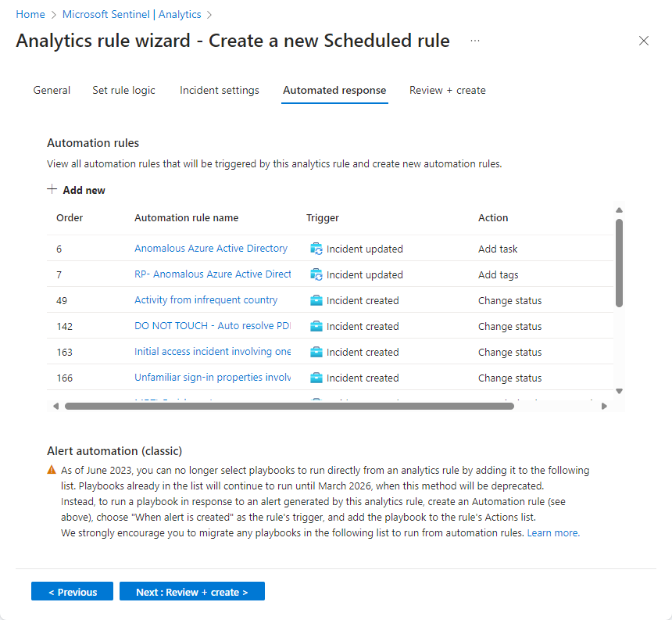Open the Activity from infrequent country rule
The height and width of the screenshot is (620, 672).
(207, 300)
